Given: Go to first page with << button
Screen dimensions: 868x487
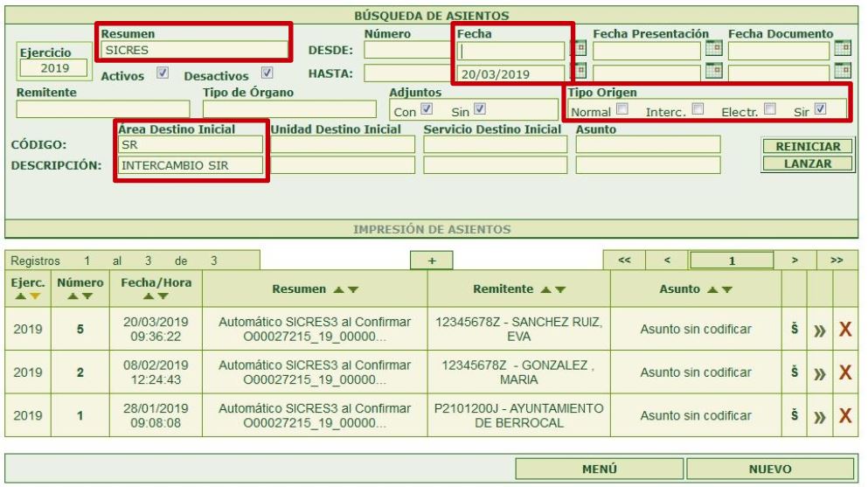Looking at the screenshot, I should (624, 260).
